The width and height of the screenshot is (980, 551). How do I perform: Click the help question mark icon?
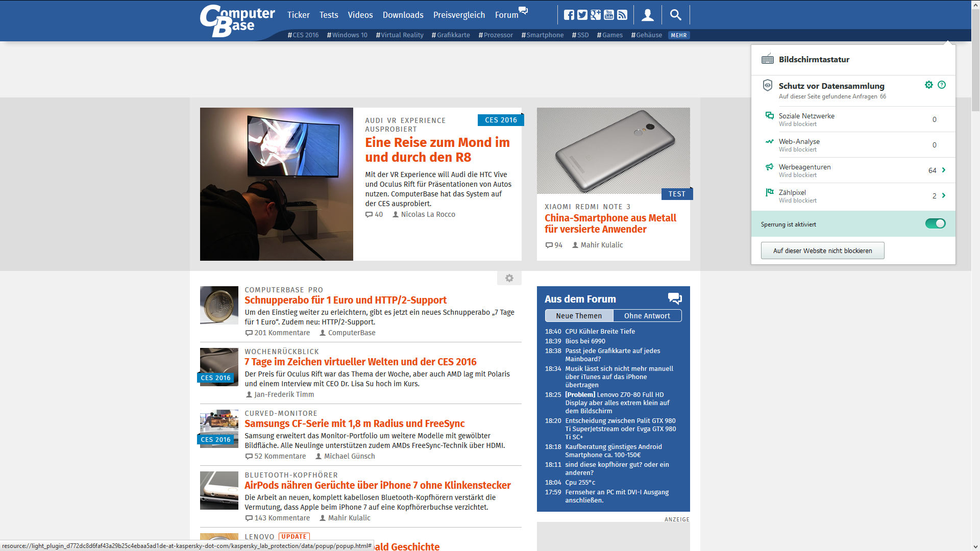tap(942, 85)
